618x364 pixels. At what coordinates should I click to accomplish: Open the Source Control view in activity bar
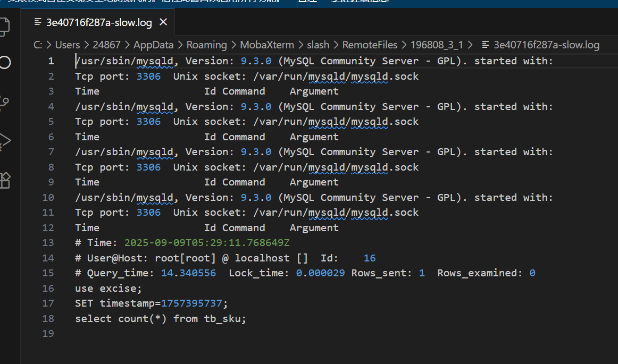coord(4,103)
